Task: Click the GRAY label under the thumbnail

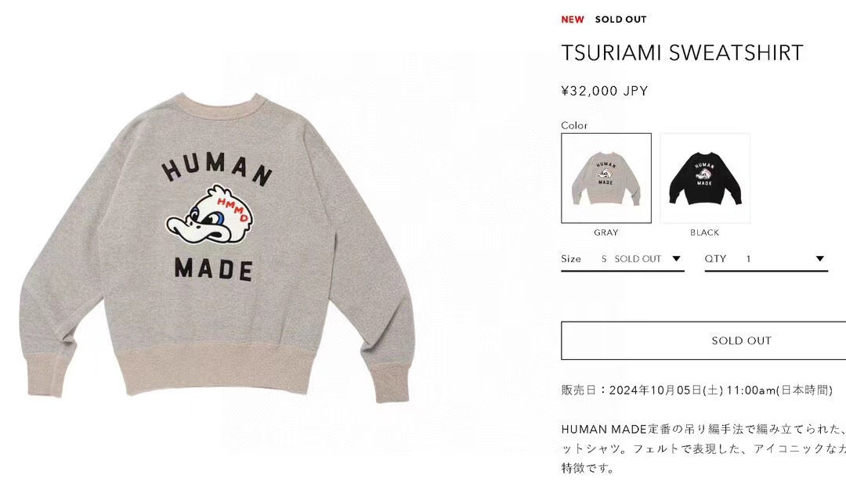Action: (x=606, y=232)
